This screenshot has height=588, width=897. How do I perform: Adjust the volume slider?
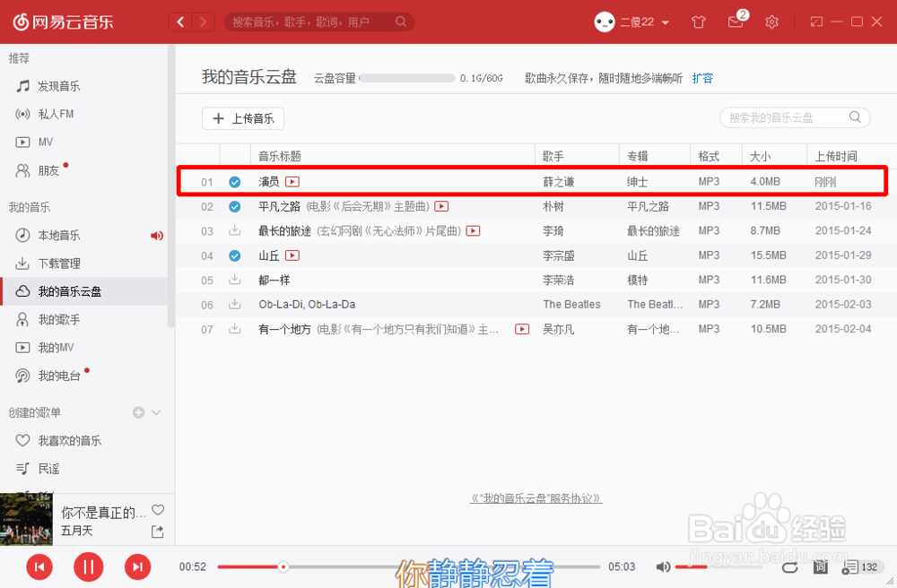pyautogui.click(x=718, y=566)
